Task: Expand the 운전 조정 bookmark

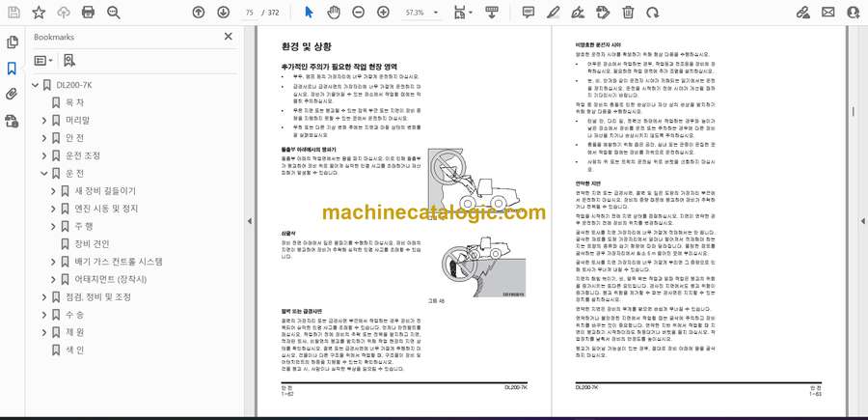Action: coord(44,155)
